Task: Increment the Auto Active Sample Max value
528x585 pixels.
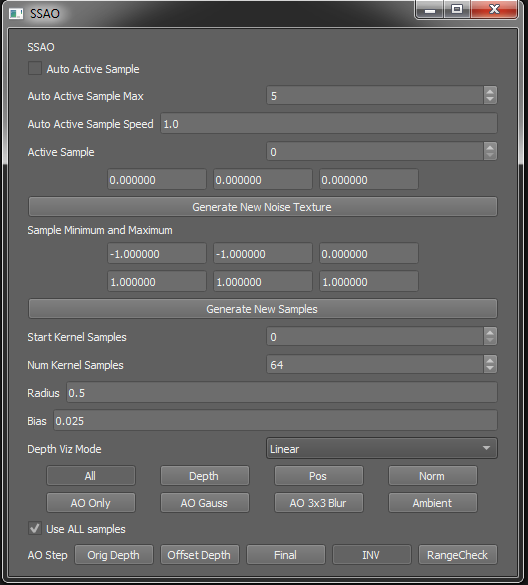Action: tap(490, 91)
